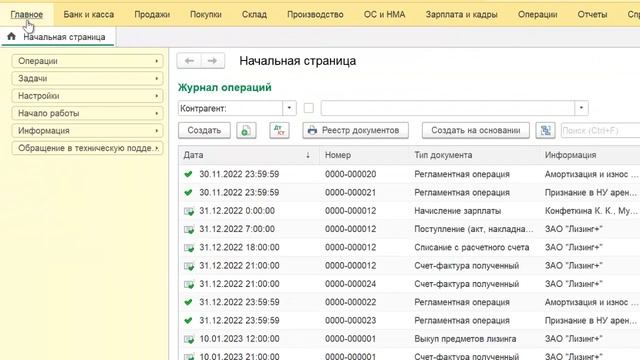Click the document icon of Начисление зарплаты row
The image size is (640, 360).
pos(189,211)
